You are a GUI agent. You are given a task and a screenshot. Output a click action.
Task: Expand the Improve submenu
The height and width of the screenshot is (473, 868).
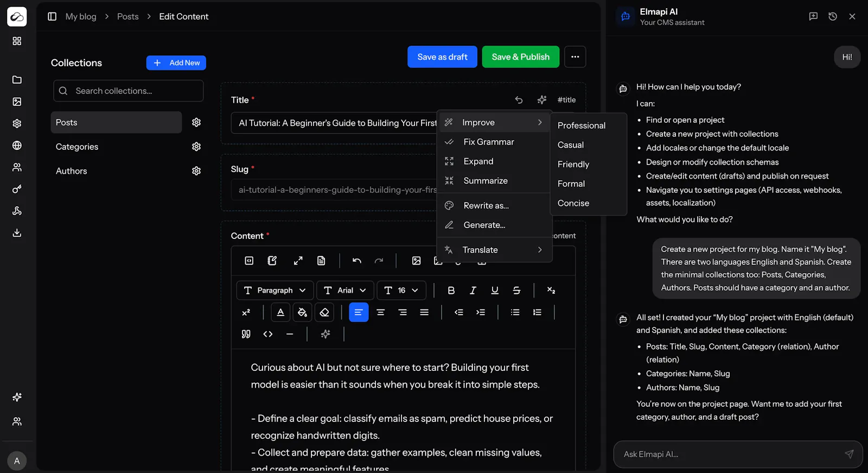pos(494,123)
